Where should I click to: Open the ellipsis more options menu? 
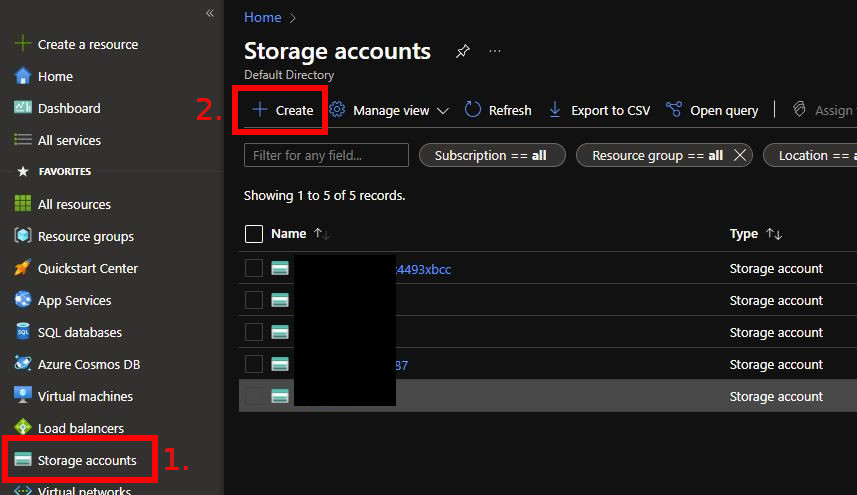click(x=495, y=51)
